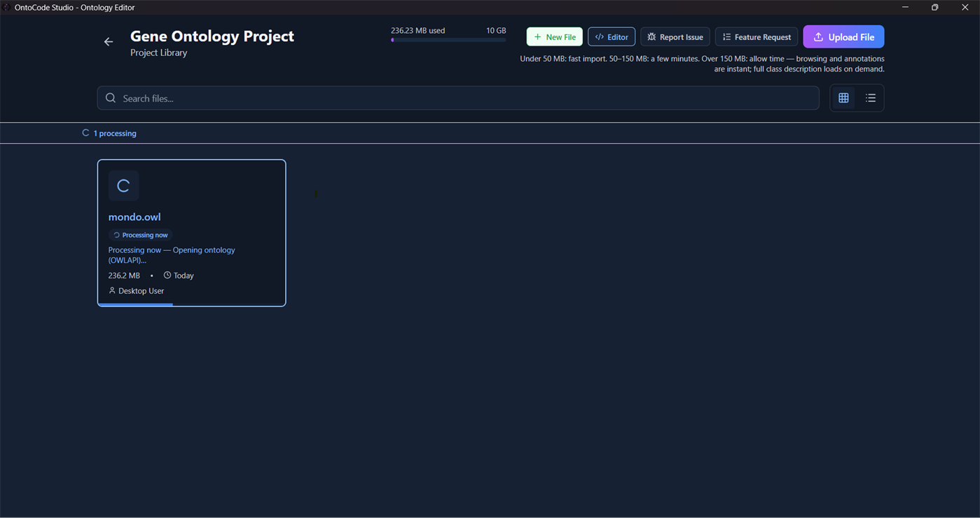Focus the Search files input field
980x518 pixels.
[458, 98]
